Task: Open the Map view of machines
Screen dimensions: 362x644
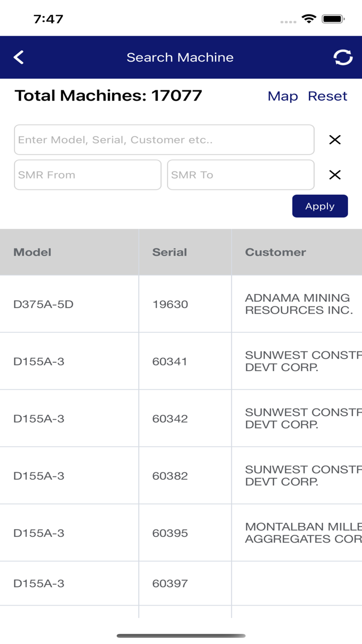Action: [282, 96]
